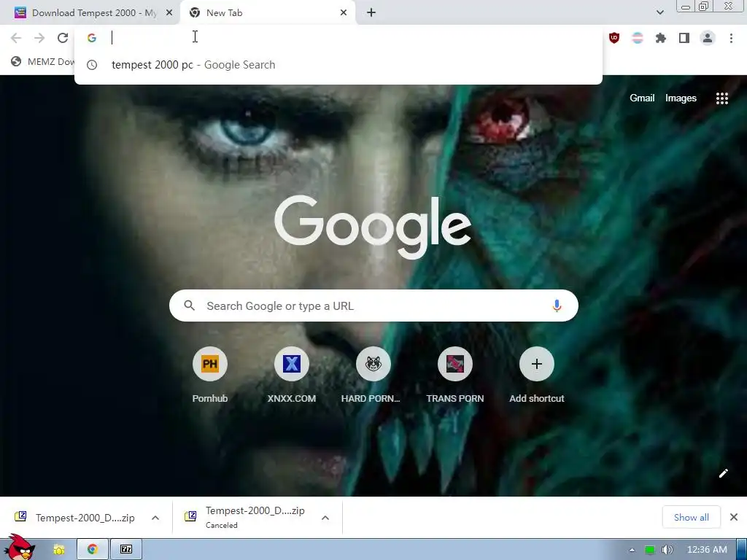Toggle the browser side panel icon
The width and height of the screenshot is (747, 560).
pos(684,38)
